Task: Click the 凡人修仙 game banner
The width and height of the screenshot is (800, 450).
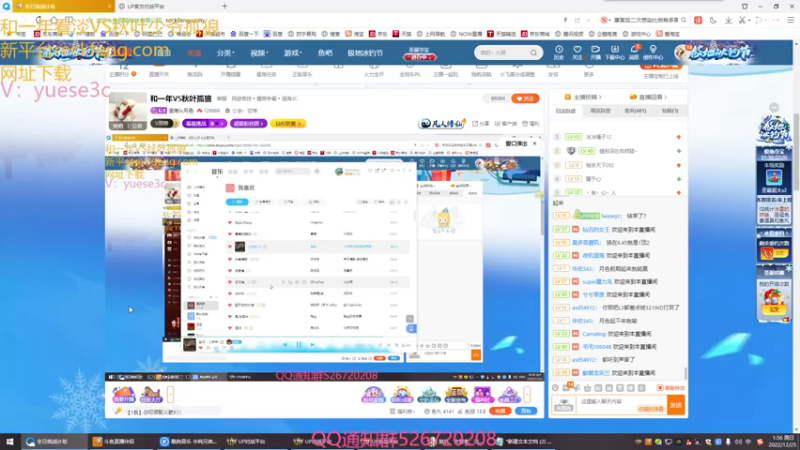Action: [442, 123]
